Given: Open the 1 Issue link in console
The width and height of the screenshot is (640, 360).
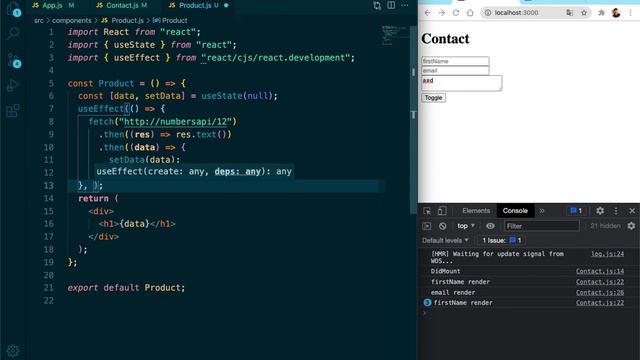Looking at the screenshot, I should pyautogui.click(x=502, y=240).
